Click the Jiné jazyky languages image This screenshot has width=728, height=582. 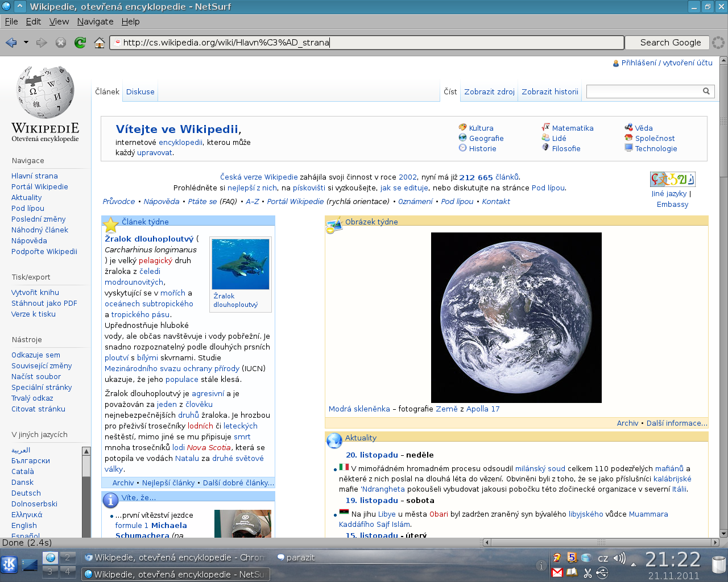click(673, 180)
